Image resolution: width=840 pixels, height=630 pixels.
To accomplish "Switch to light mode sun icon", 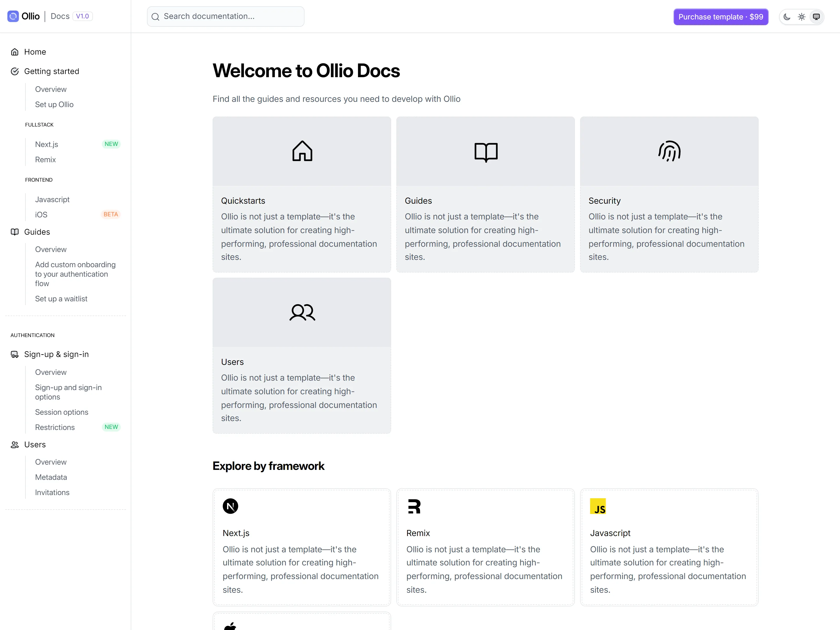I will [x=801, y=17].
